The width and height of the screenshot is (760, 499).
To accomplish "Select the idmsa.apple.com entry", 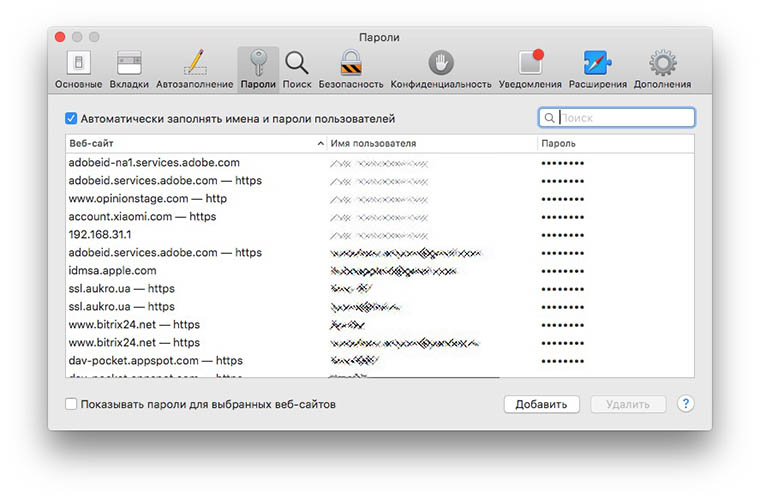I will click(112, 270).
